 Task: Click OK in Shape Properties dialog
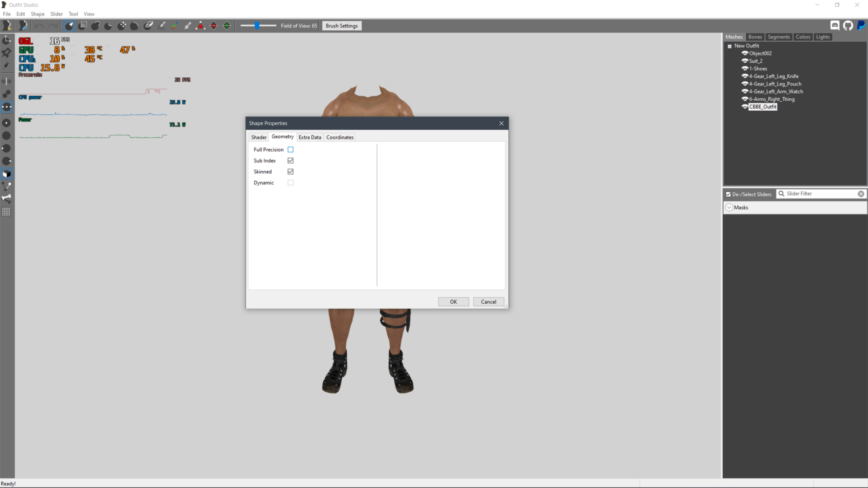point(453,302)
